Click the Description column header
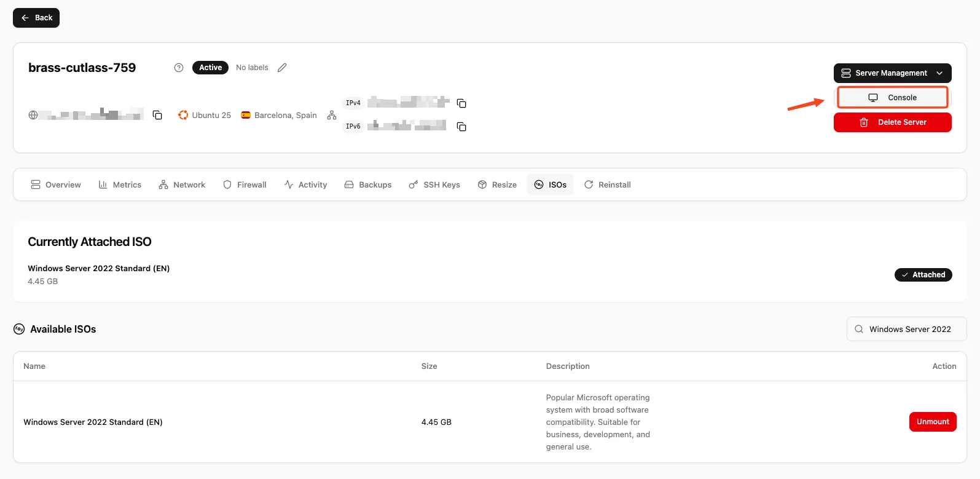 [568, 366]
